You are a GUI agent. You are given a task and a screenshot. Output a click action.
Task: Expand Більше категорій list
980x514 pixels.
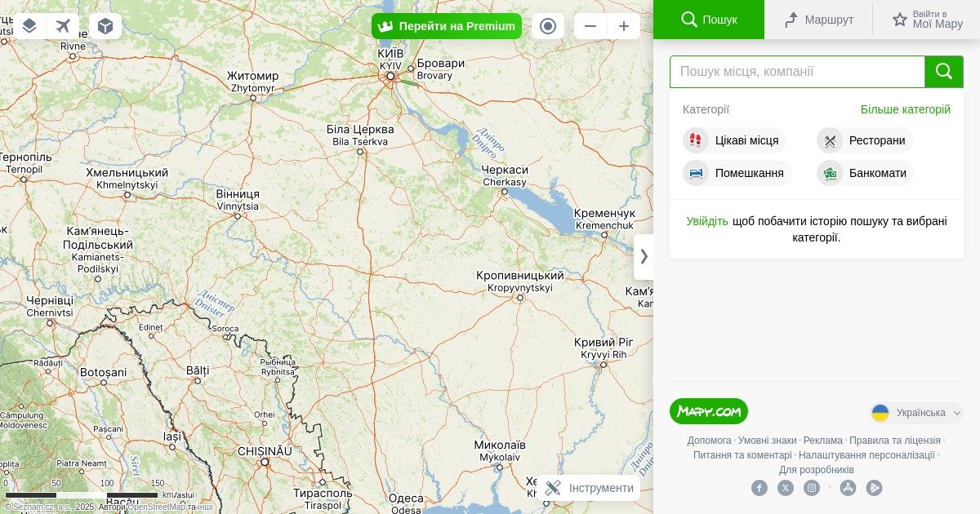coord(905,109)
